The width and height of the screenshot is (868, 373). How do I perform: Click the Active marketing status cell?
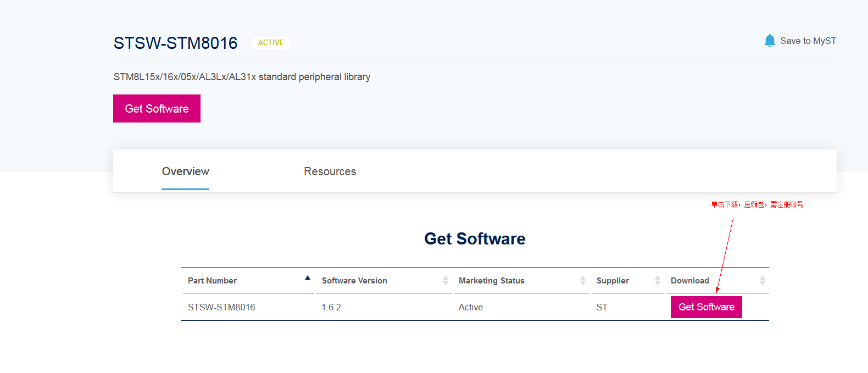click(471, 307)
